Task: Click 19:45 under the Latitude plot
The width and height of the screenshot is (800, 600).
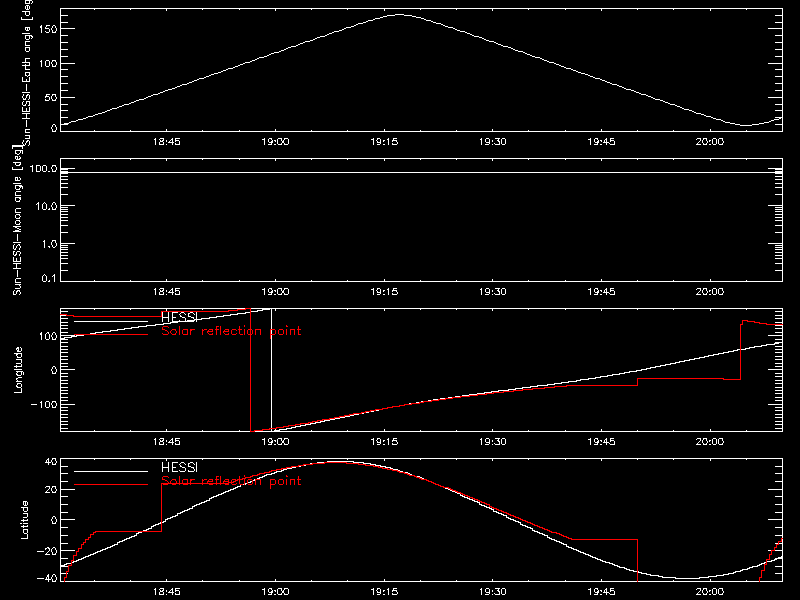Action: [601, 592]
